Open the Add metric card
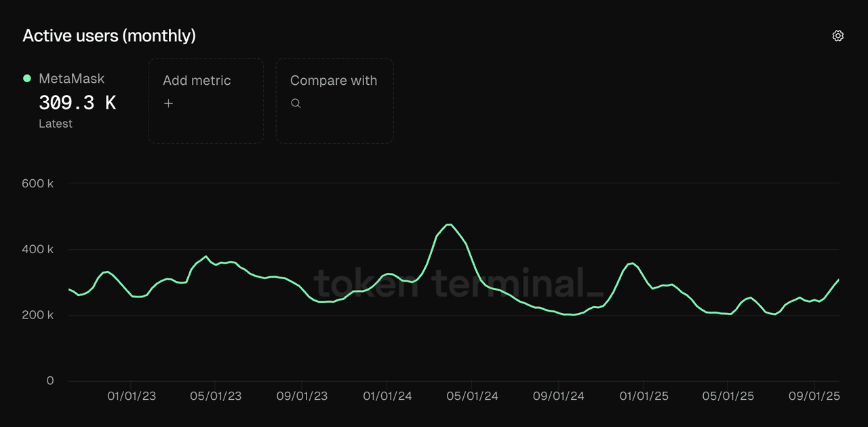This screenshot has width=868, height=427. [206, 100]
